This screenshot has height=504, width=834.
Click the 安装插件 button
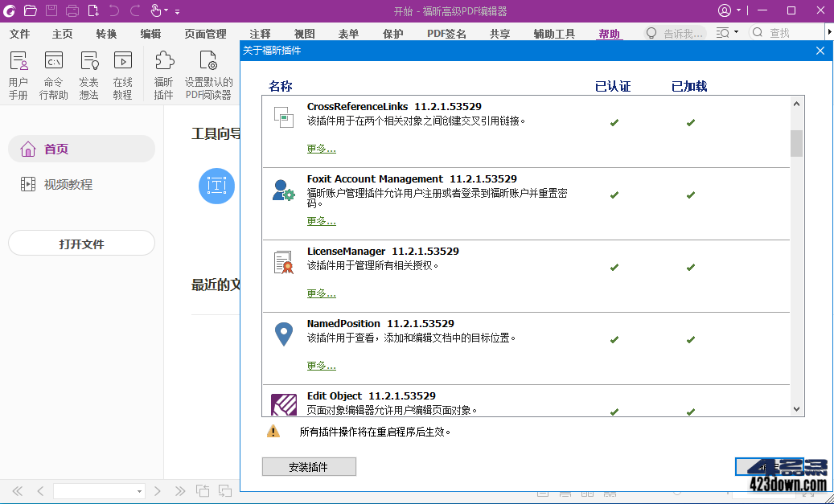point(309,467)
